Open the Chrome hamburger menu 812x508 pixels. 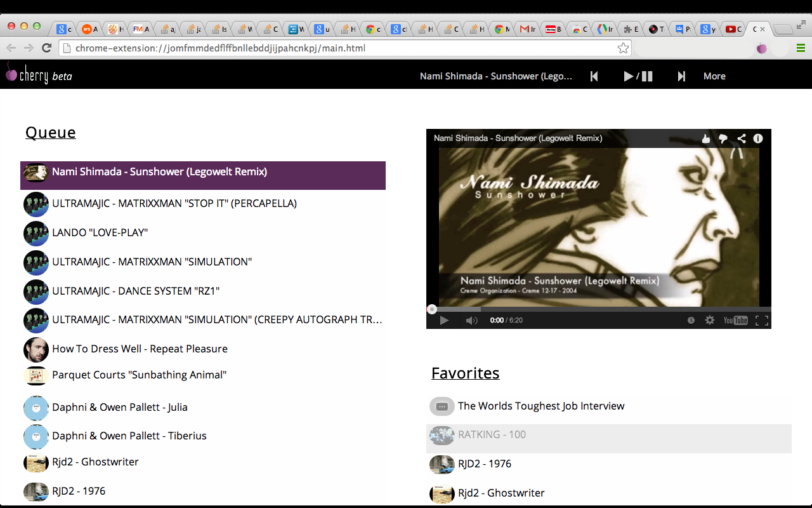pyautogui.click(x=801, y=48)
